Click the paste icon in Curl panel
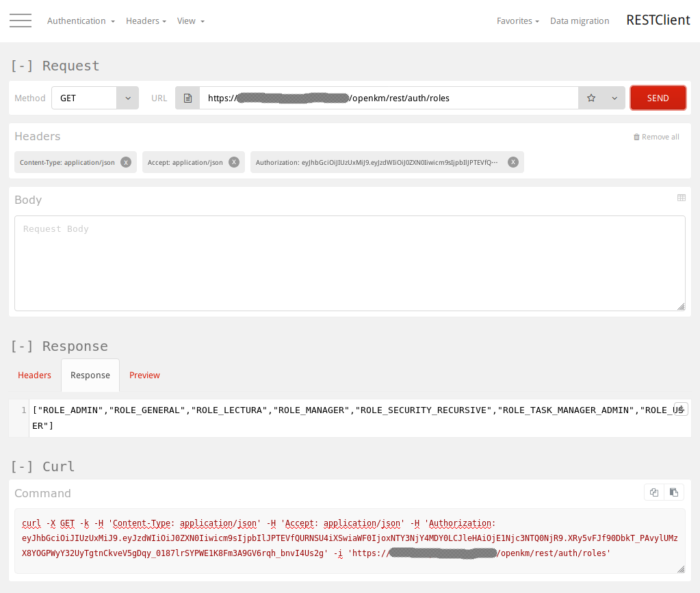This screenshot has width=700, height=593. (674, 492)
